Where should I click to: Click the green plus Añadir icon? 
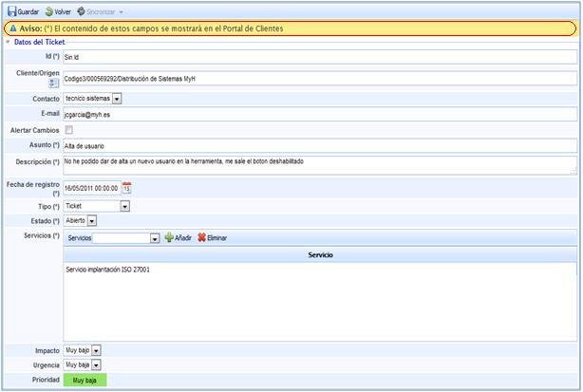tap(169, 237)
